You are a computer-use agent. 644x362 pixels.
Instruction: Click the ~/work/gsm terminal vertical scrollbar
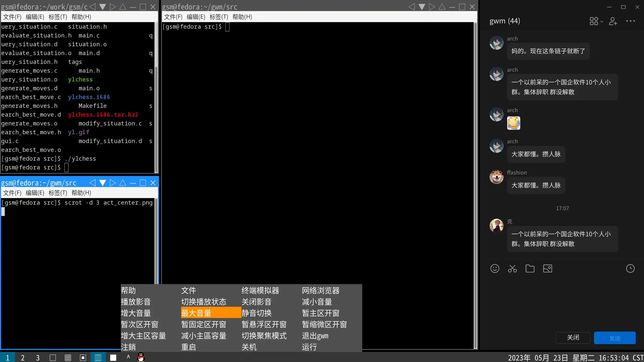(x=156, y=119)
